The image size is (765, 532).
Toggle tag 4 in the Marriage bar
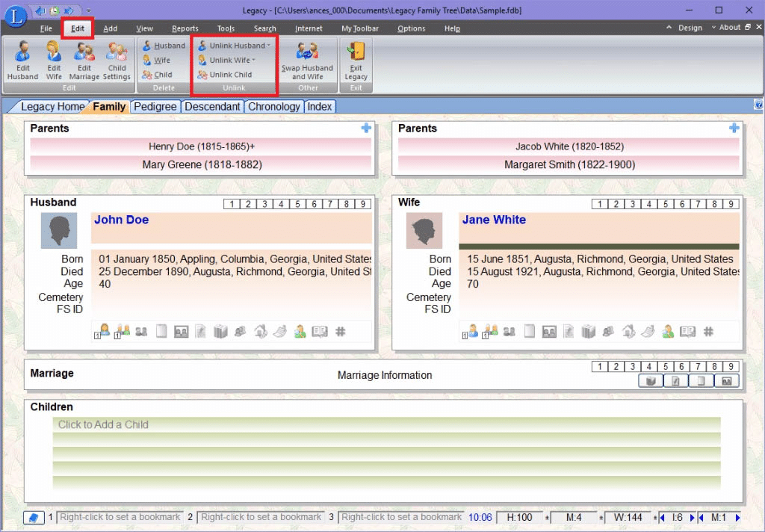tap(649, 367)
